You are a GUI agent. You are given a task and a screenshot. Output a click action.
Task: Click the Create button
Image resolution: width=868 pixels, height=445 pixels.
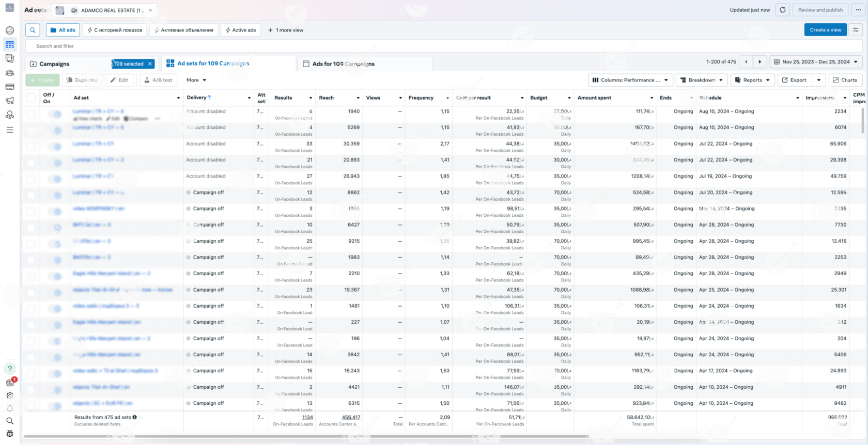coord(42,80)
